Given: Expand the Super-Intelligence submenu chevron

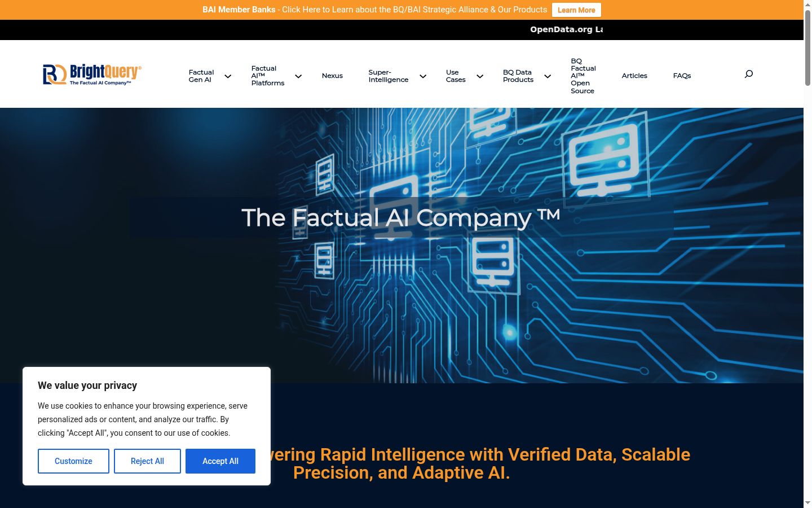Looking at the screenshot, I should [x=423, y=76].
